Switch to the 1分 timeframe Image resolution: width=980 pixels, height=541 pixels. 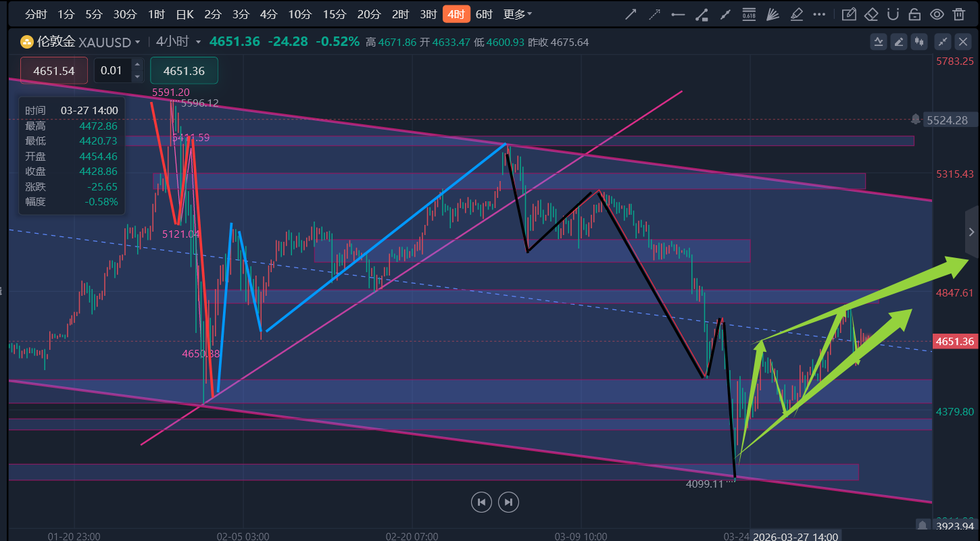pyautogui.click(x=66, y=14)
